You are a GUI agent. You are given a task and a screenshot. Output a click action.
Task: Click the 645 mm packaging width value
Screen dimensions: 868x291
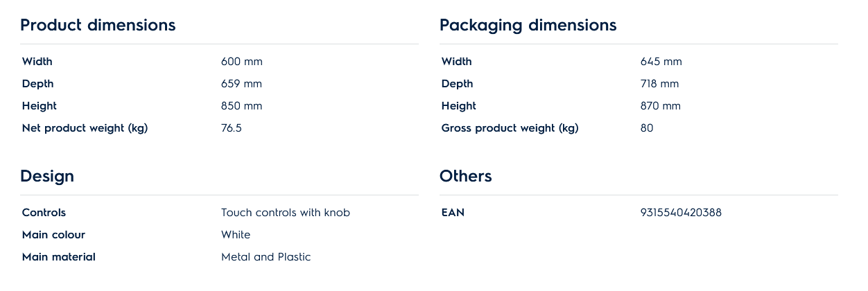(661, 62)
